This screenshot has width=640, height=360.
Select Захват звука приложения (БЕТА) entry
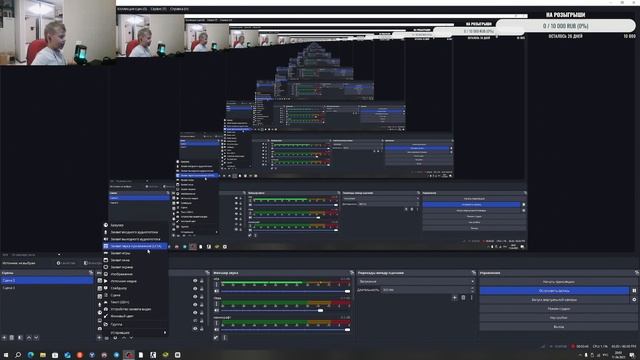point(135,246)
